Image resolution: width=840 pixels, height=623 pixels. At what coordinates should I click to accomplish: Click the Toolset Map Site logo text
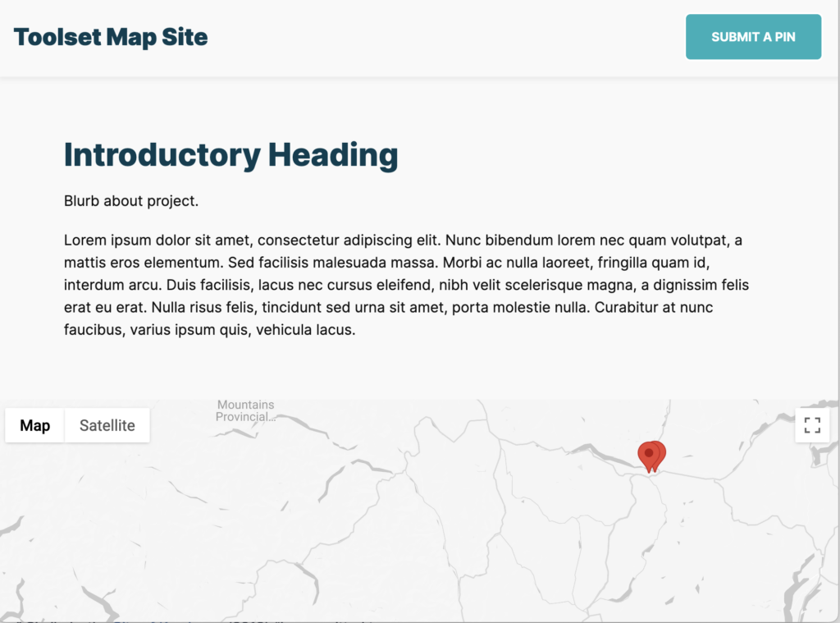tap(110, 37)
